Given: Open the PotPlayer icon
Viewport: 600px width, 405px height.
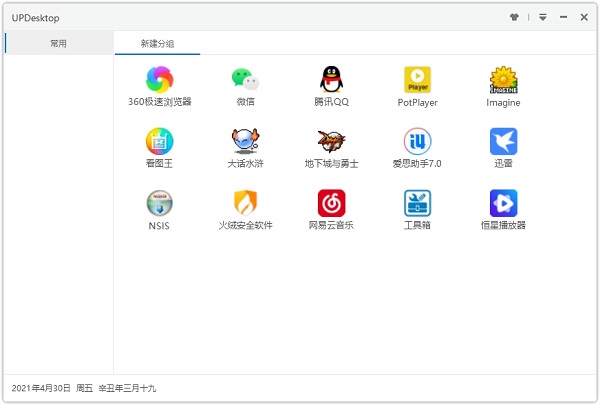Looking at the screenshot, I should click(x=417, y=80).
